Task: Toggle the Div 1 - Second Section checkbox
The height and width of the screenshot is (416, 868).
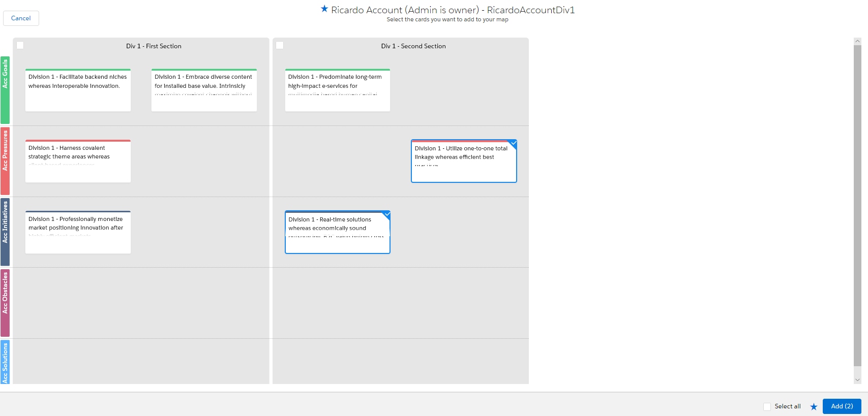Action: pyautogui.click(x=280, y=46)
